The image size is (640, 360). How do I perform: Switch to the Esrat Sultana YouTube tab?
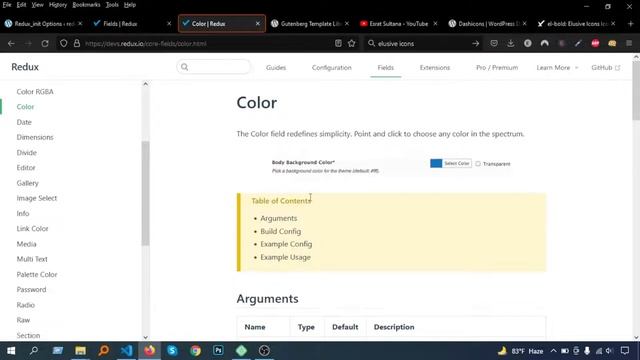coord(398,24)
